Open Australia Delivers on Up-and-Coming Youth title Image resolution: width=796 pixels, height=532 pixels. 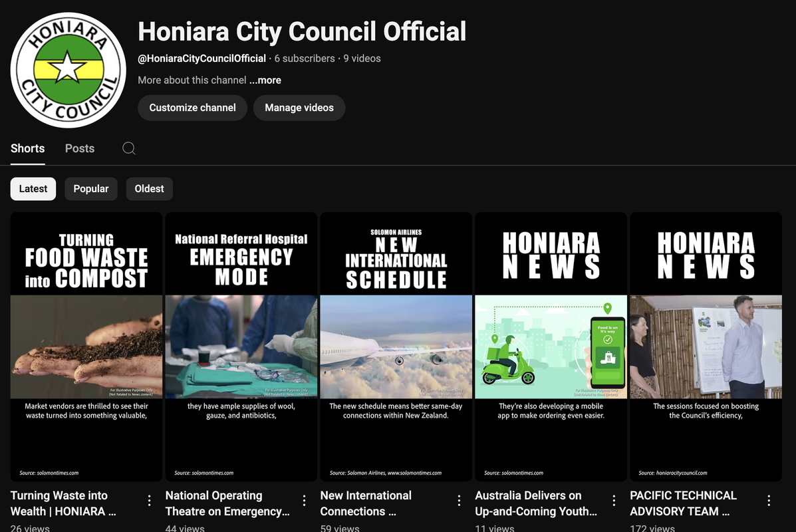[536, 503]
